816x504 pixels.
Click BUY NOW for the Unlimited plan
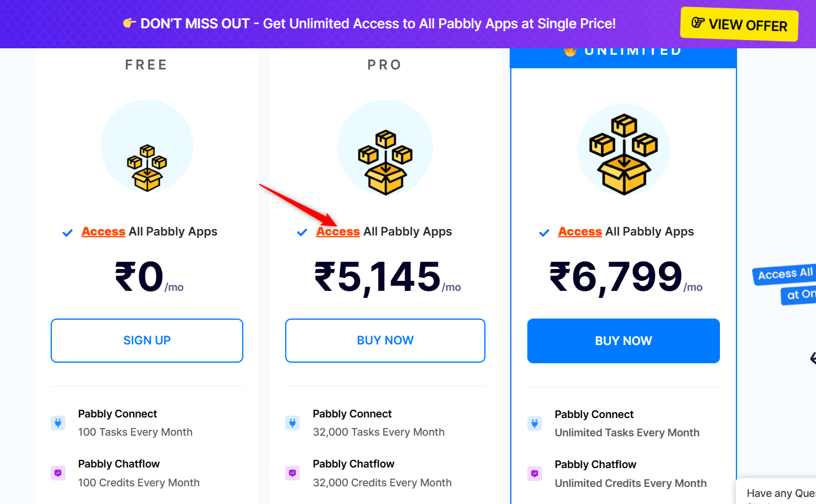click(x=623, y=341)
